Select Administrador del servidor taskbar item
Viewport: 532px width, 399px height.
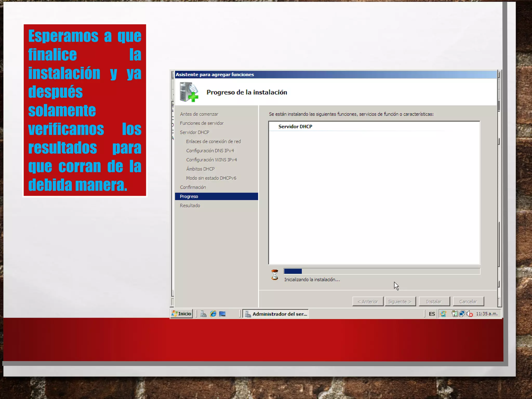coord(276,314)
